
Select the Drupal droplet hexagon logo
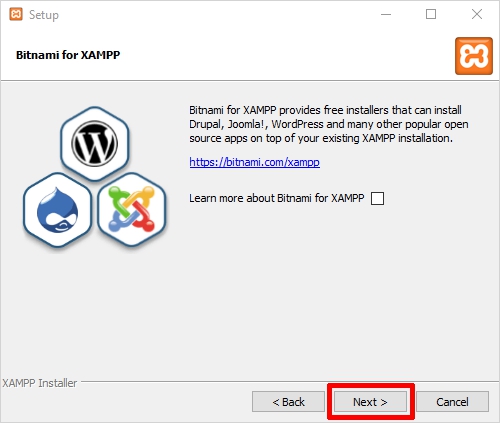[x=57, y=210]
